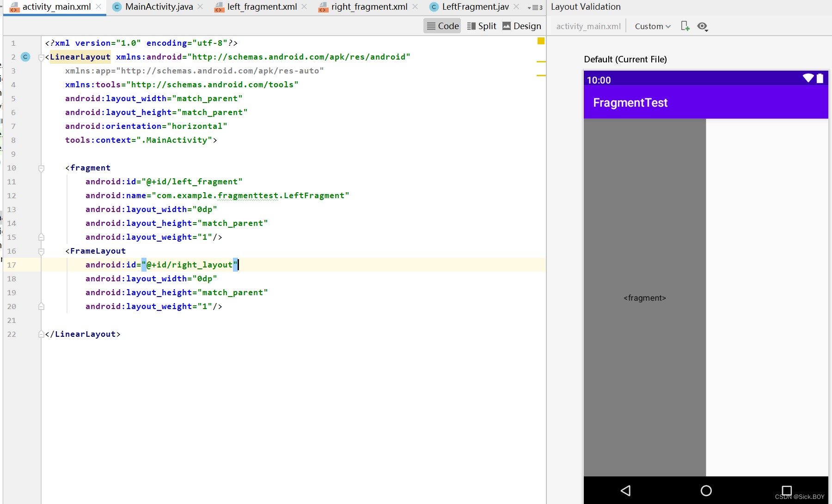Click the <fragment> placeholder in the preview
This screenshot has width=832, height=504.
pos(644,298)
